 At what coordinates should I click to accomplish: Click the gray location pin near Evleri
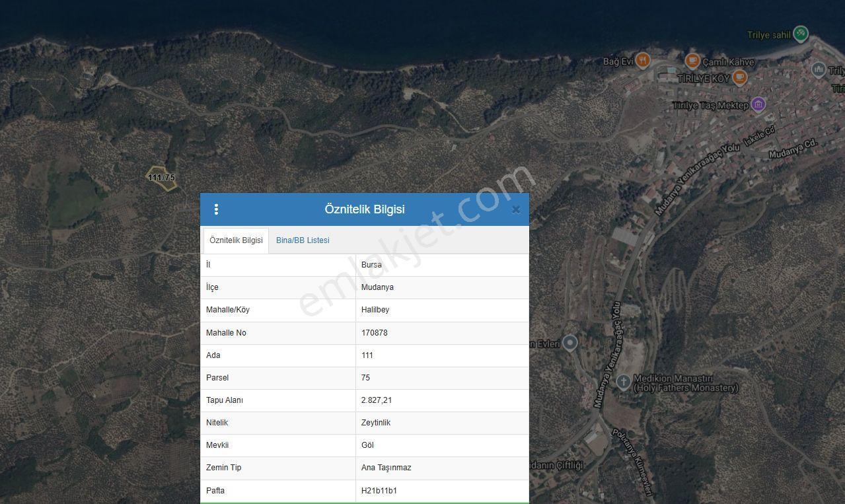point(570,343)
